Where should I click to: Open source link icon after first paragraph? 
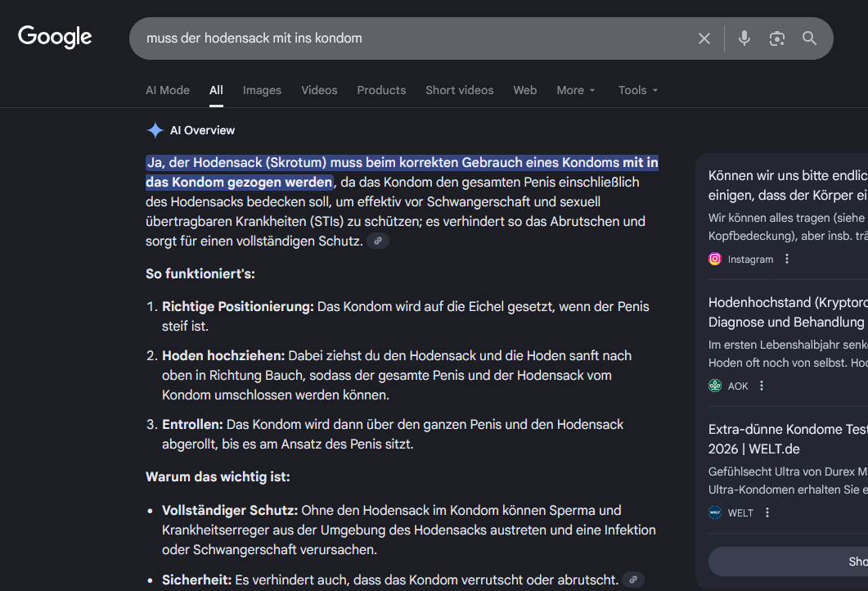pos(378,241)
